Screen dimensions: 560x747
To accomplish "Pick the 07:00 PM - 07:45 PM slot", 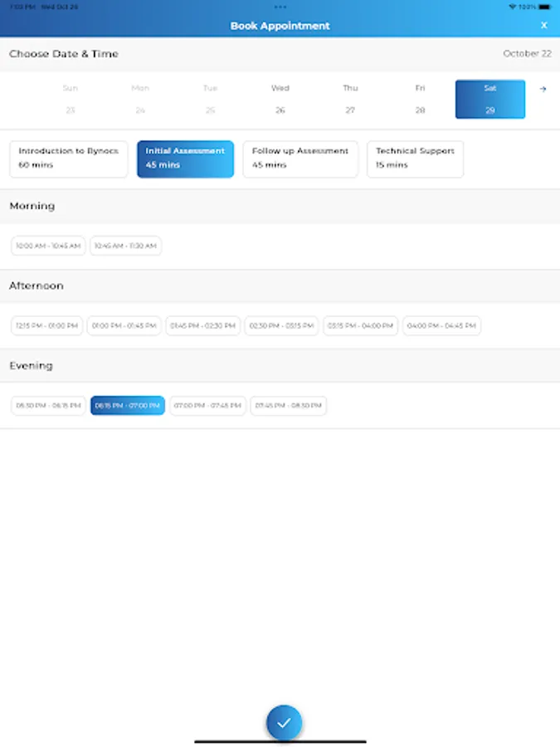I will [207, 406].
